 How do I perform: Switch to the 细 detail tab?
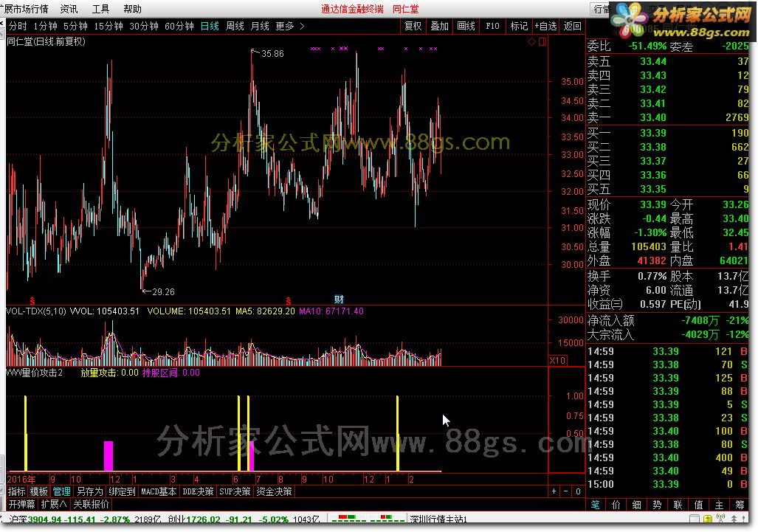tap(637, 505)
